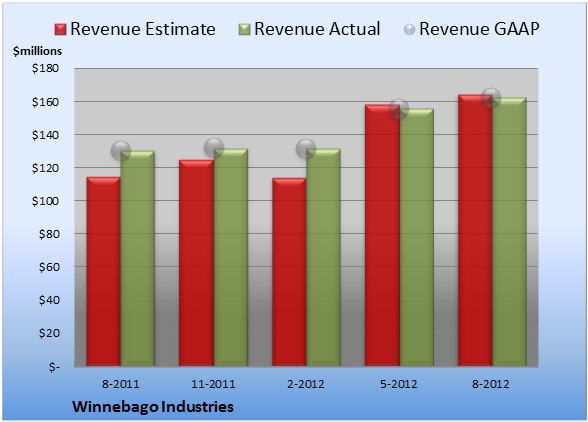Select the red estimate bar for 8-2012
The width and height of the screenshot is (588, 422).
point(475,230)
